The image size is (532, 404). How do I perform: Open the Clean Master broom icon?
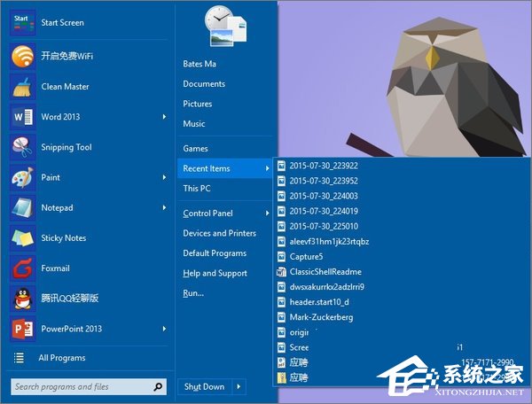(x=22, y=87)
